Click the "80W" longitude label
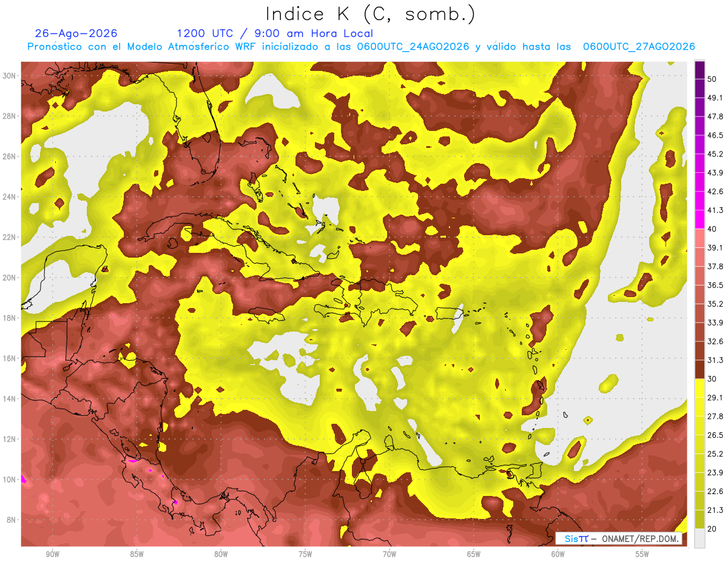728x562 pixels. (221, 554)
